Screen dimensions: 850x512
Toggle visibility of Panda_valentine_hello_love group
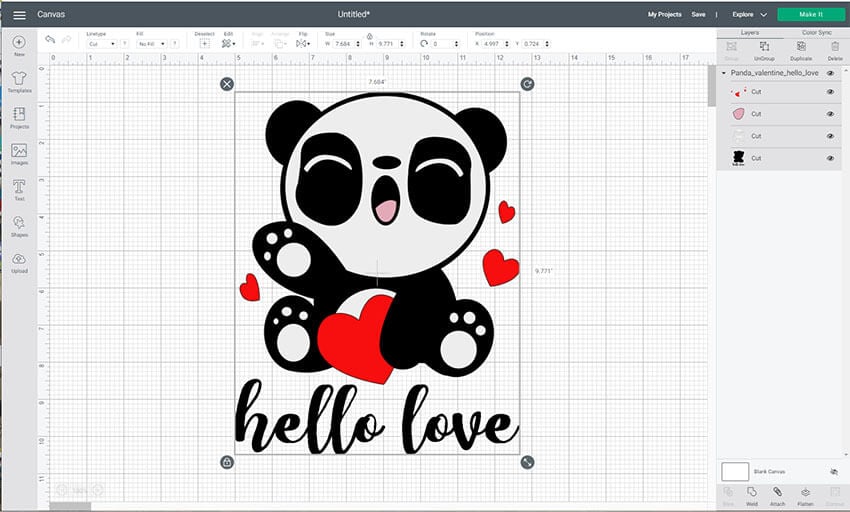pyautogui.click(x=830, y=73)
